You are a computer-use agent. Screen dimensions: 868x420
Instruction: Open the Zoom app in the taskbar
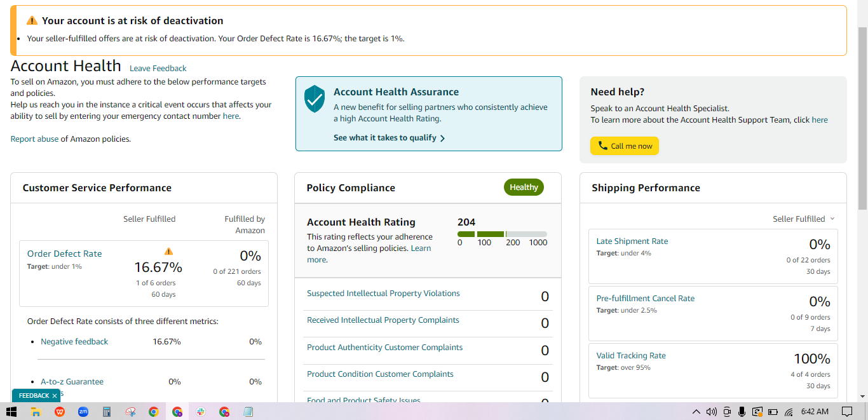click(83, 412)
